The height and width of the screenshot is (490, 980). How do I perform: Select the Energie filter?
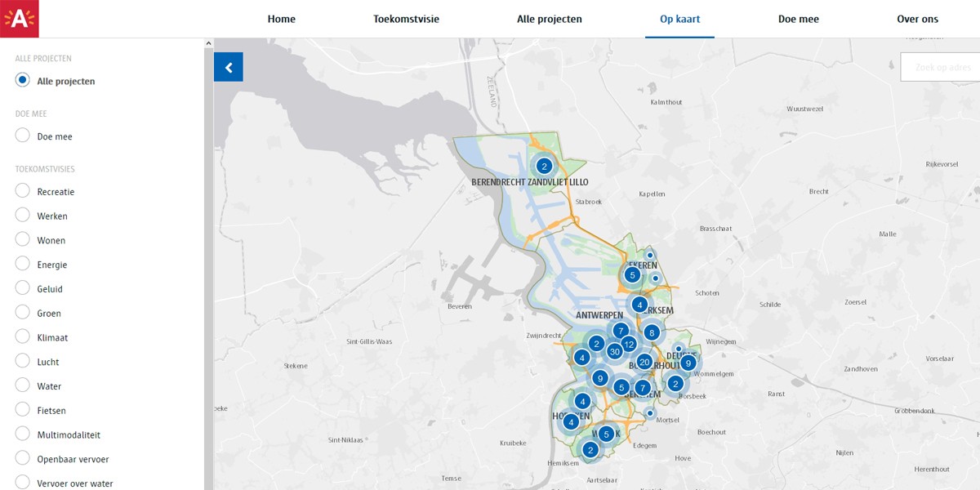(x=23, y=265)
